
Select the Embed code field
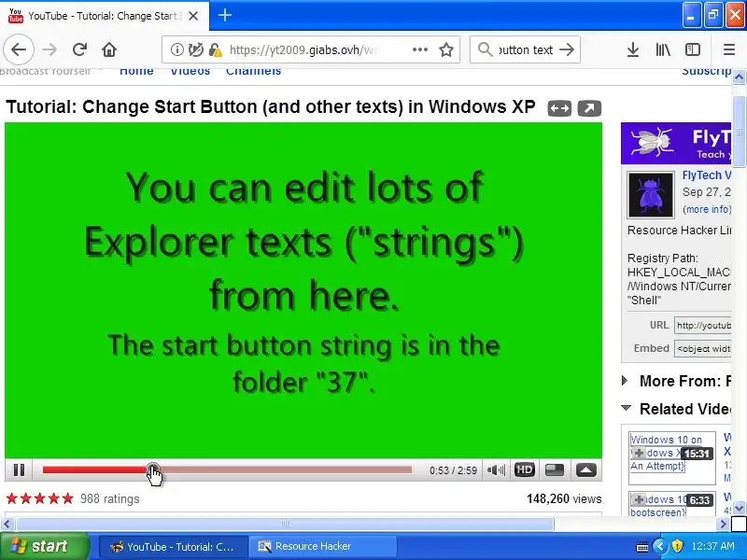(x=703, y=348)
